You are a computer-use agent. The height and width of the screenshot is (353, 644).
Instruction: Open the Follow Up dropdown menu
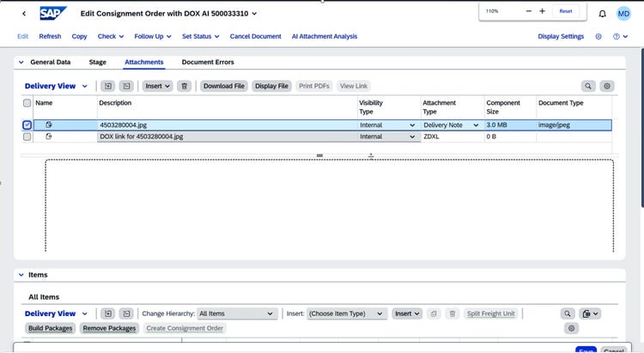pos(153,36)
